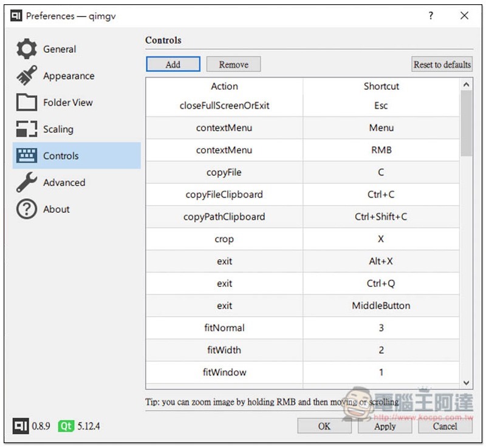The width and height of the screenshot is (486, 448).
Task: Select the Ctrl+C shortcut cell
Action: 382,195
